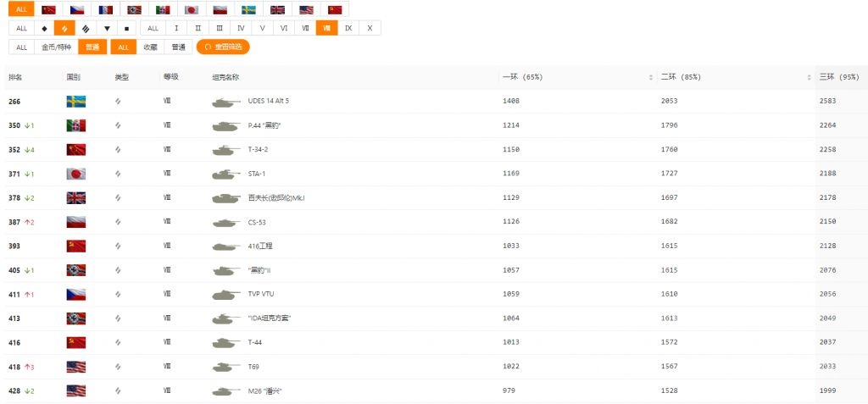This screenshot has height=404, width=868.
Task: Filter by artillery square icon
Action: [126, 28]
